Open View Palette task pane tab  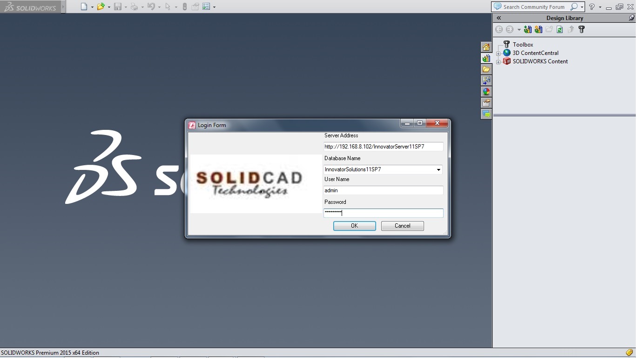click(486, 81)
